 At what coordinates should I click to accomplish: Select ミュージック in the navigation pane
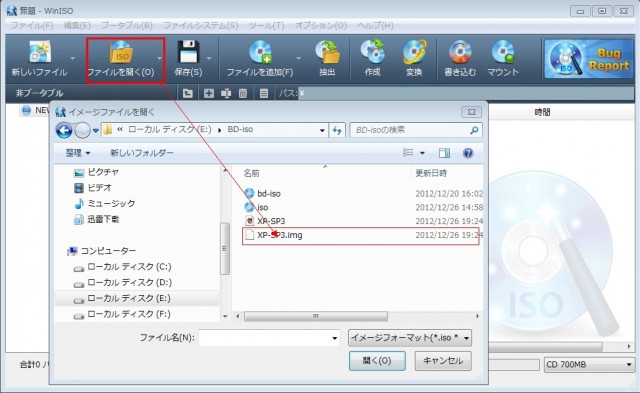coord(104,203)
